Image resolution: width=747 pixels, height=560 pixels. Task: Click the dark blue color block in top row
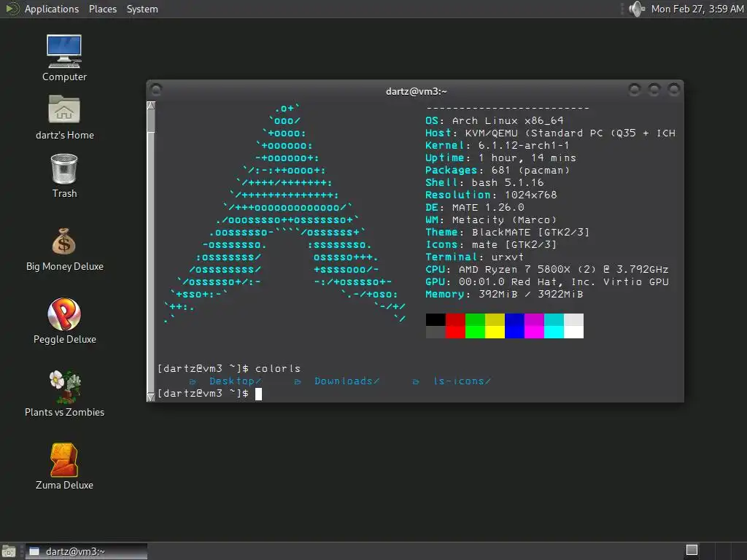click(514, 319)
